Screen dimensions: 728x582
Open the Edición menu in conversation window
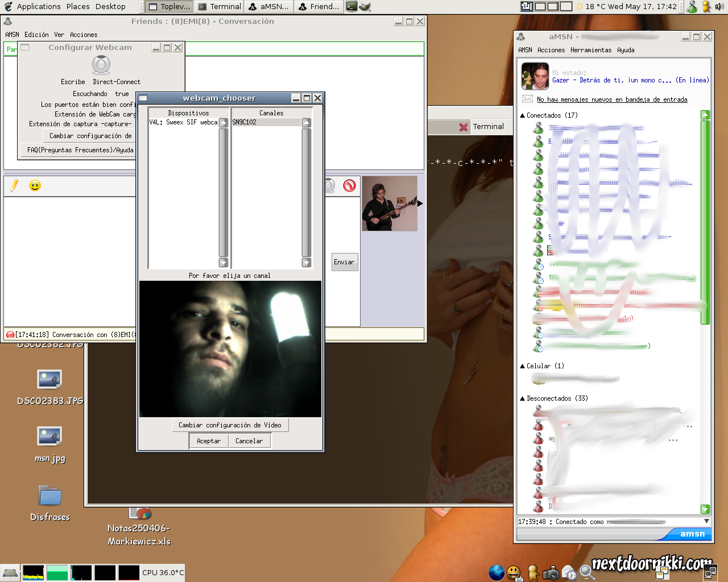(x=36, y=35)
